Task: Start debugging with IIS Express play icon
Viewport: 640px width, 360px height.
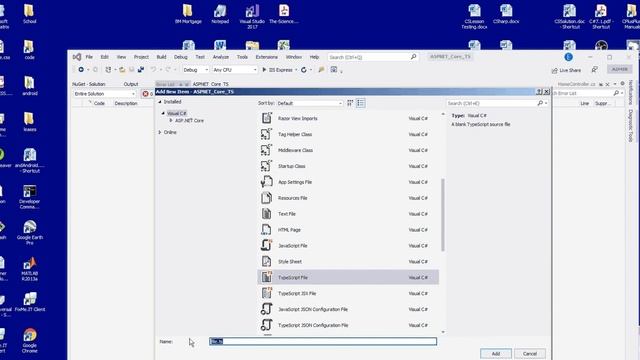Action: 264,70
